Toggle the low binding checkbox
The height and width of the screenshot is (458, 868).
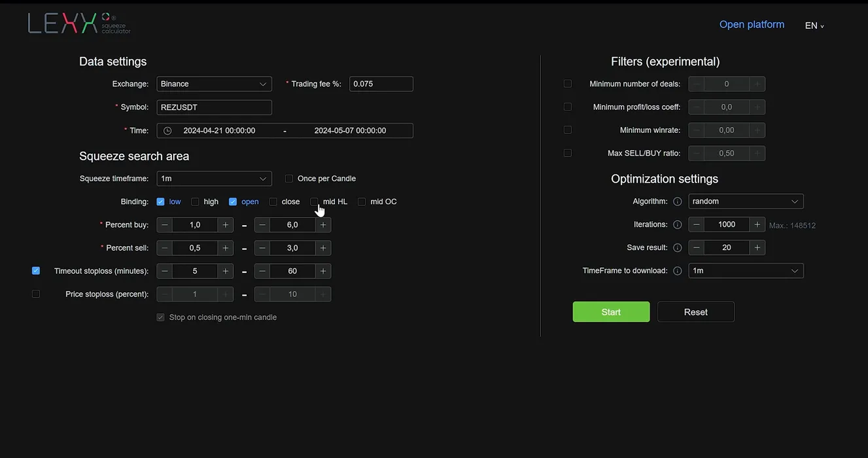pyautogui.click(x=161, y=202)
